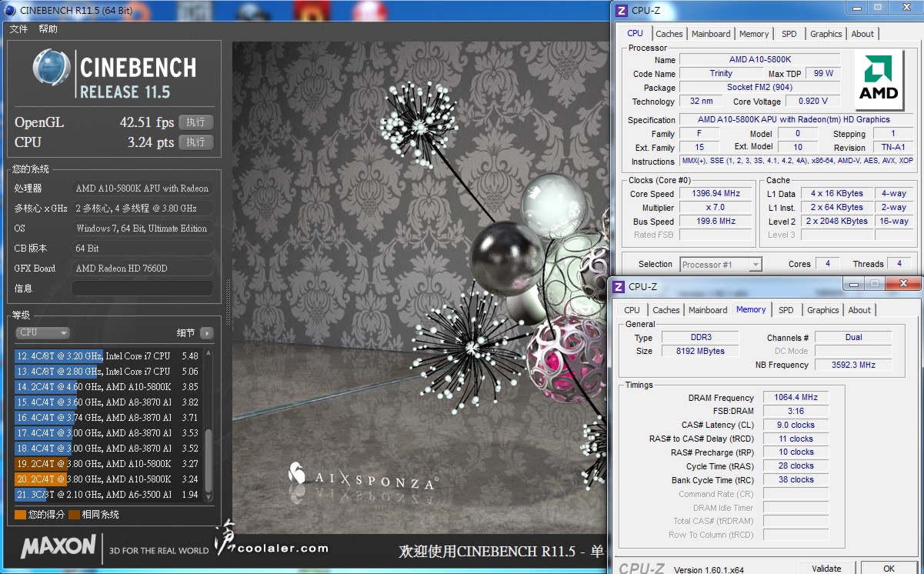Image resolution: width=924 pixels, height=574 pixels.
Task: Switch to Mainboard tab in upper CPU-Z
Action: click(x=710, y=34)
